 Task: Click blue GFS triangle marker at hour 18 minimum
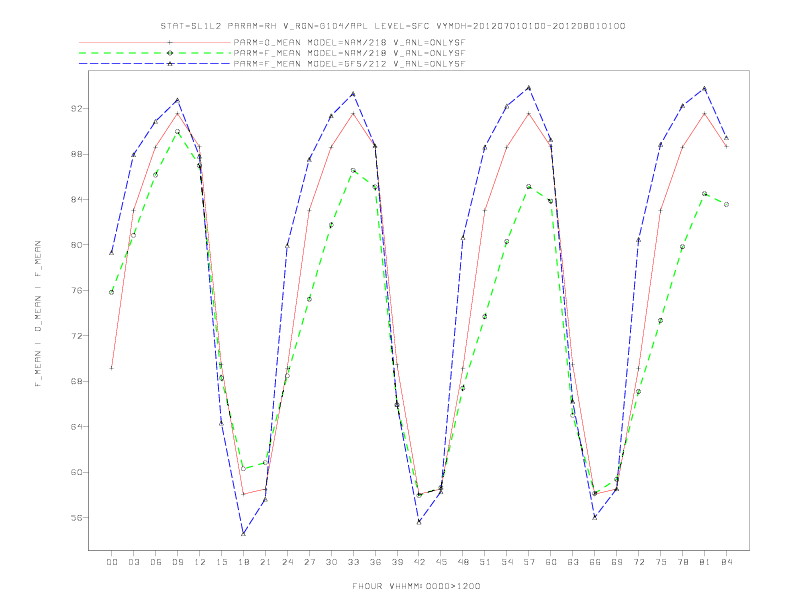tap(243, 533)
